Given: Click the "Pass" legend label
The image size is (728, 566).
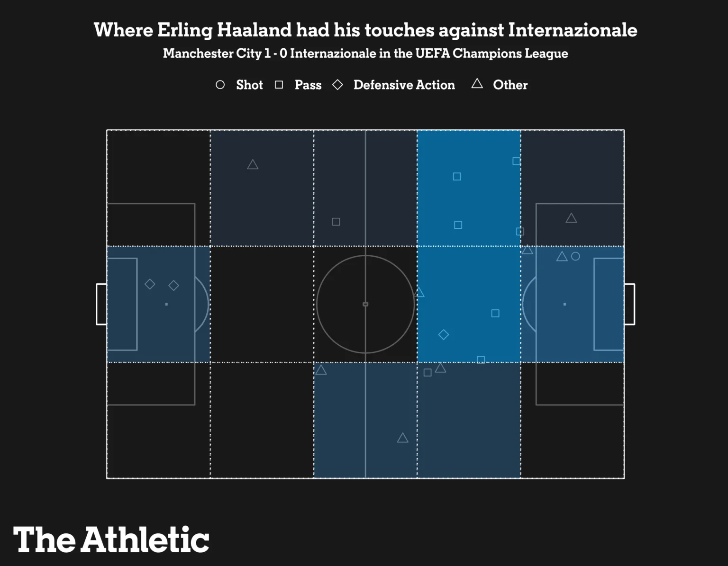Looking at the screenshot, I should 308,85.
